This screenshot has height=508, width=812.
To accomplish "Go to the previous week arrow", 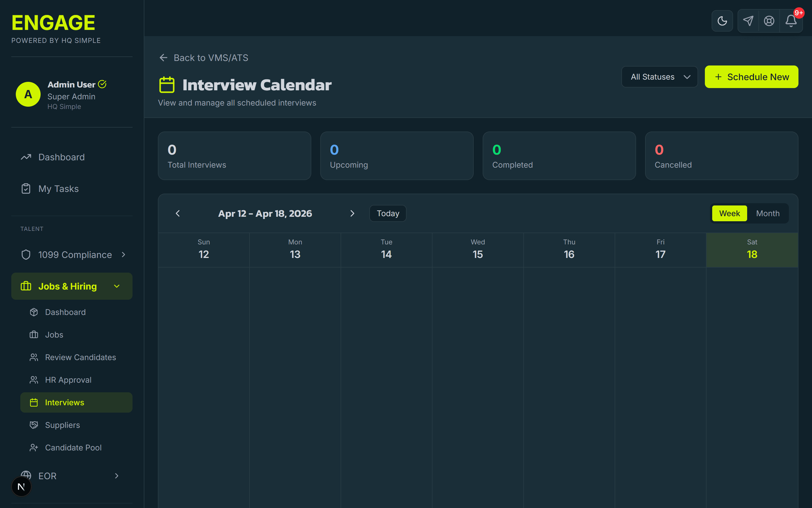I will (x=178, y=213).
